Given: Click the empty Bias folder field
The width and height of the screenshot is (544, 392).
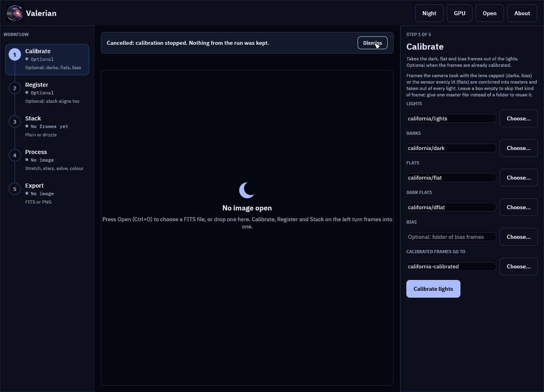Looking at the screenshot, I should [x=451, y=237].
